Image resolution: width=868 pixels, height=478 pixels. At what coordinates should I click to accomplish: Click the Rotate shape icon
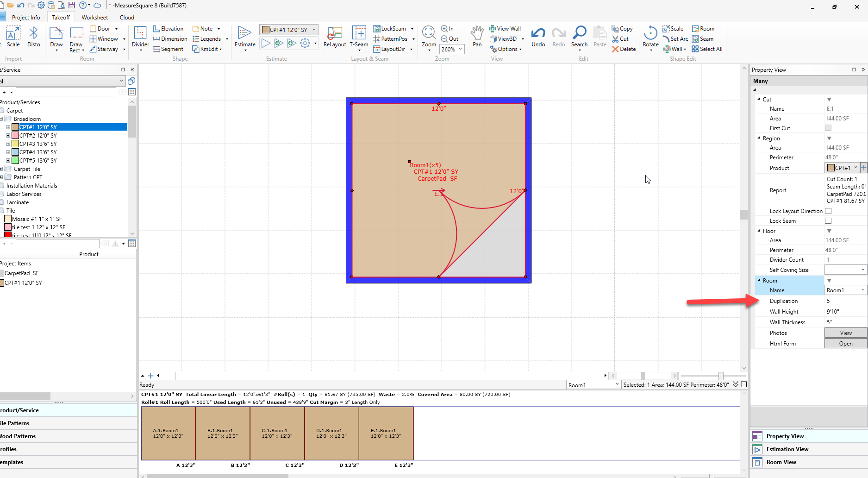tap(650, 37)
